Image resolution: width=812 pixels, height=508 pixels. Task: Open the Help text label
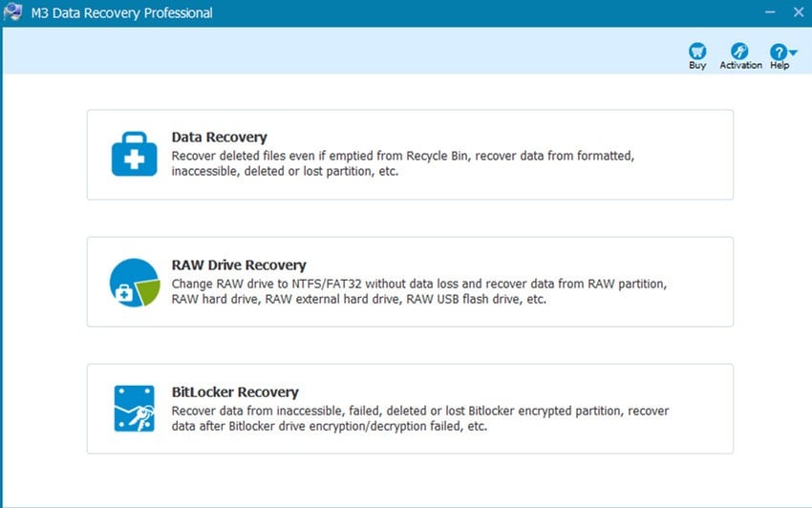coord(780,66)
